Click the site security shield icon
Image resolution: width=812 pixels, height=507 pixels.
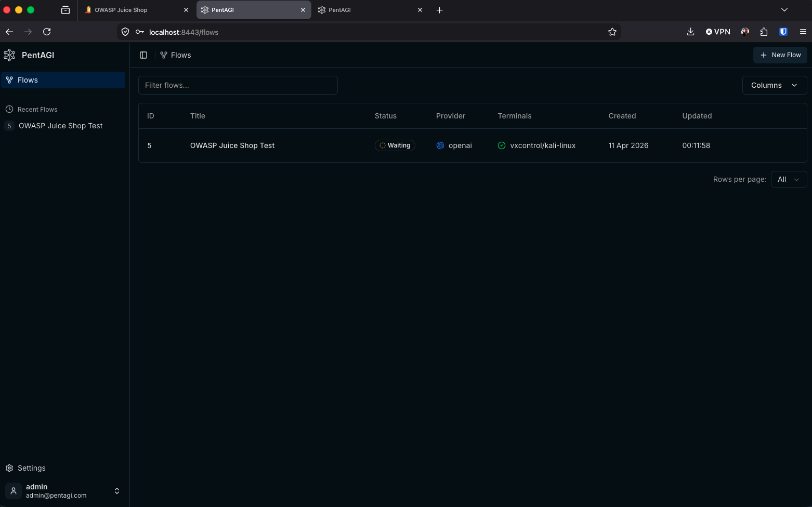click(125, 32)
